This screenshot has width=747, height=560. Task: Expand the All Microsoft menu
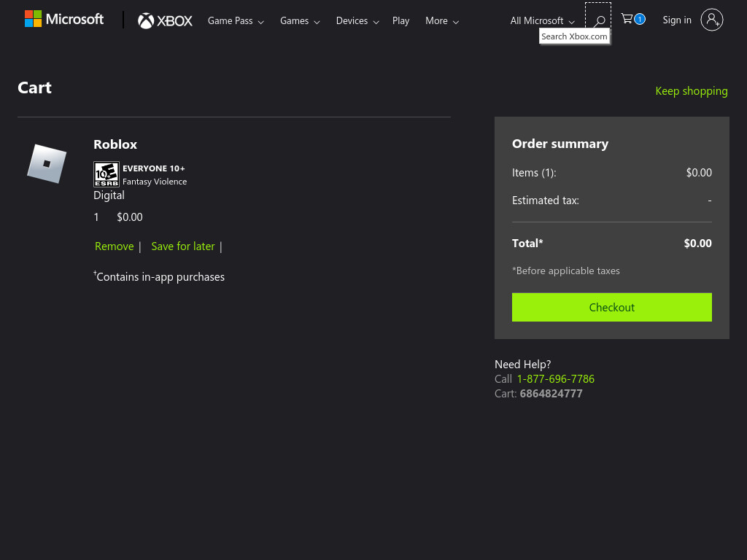pyautogui.click(x=542, y=21)
